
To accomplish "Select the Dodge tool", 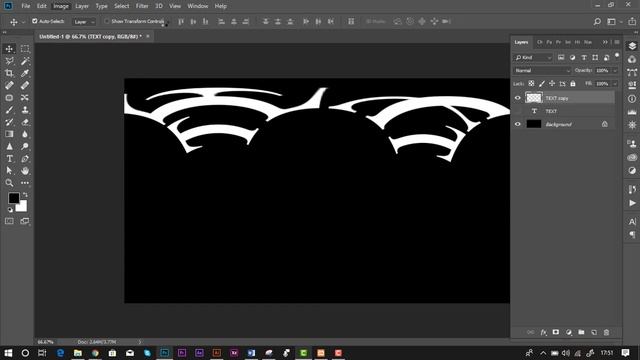I will 25,146.
